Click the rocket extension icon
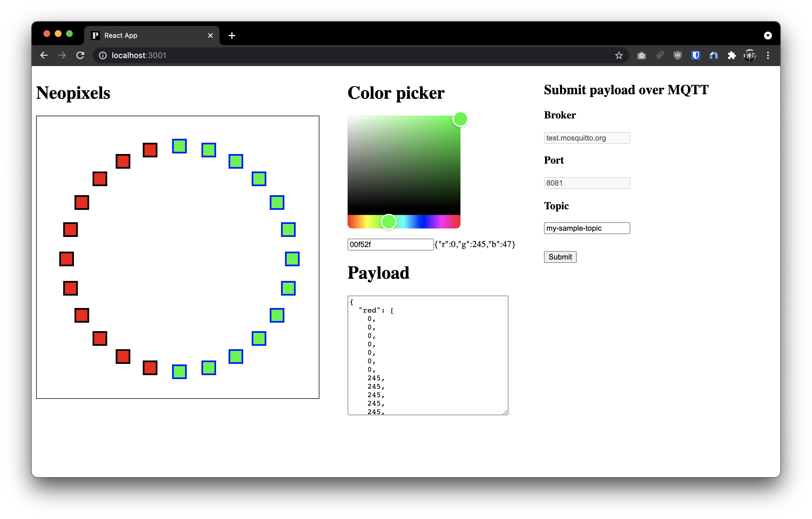Screen dimensions: 812x519 659,55
